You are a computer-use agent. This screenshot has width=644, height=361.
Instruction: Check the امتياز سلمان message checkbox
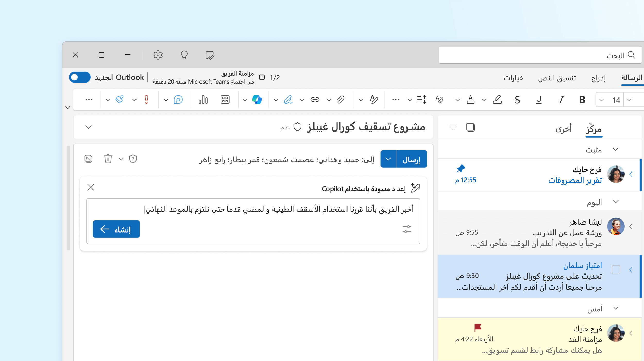[x=616, y=270]
